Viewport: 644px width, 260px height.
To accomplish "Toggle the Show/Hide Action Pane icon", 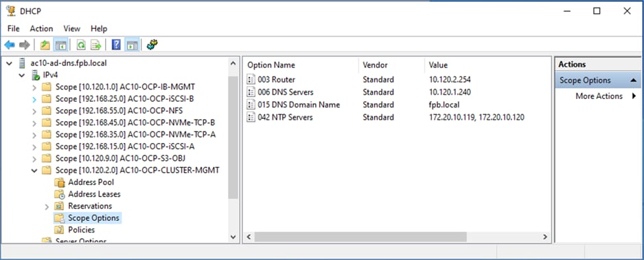I will [132, 45].
